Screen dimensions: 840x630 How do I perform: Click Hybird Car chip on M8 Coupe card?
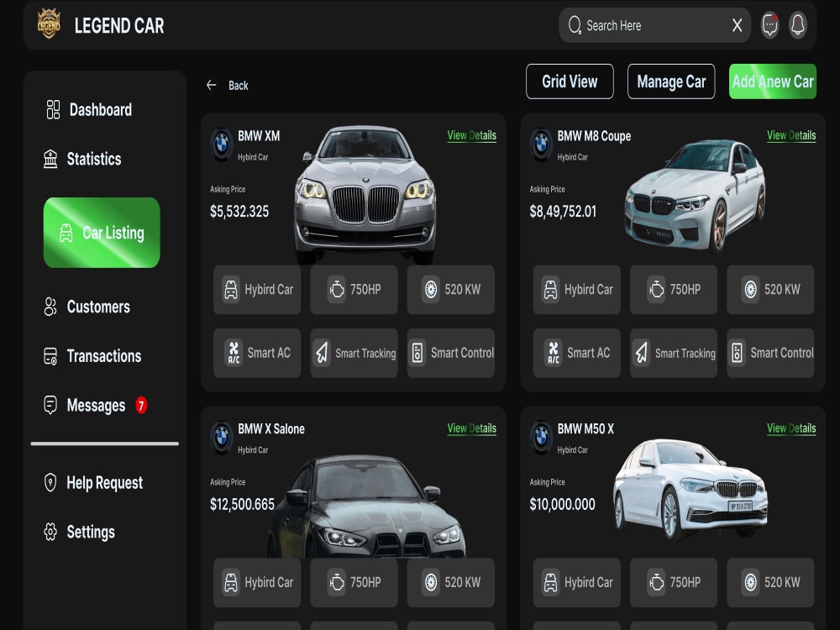577,290
